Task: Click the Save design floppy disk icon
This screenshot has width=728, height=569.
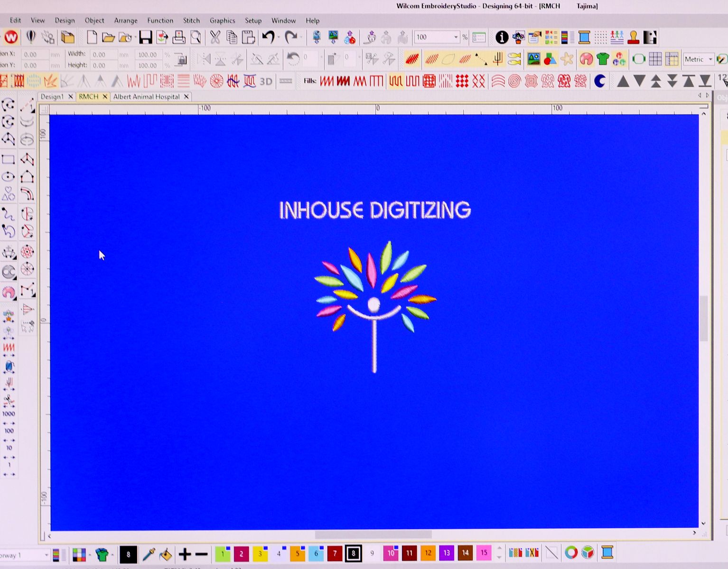Action: (x=145, y=37)
